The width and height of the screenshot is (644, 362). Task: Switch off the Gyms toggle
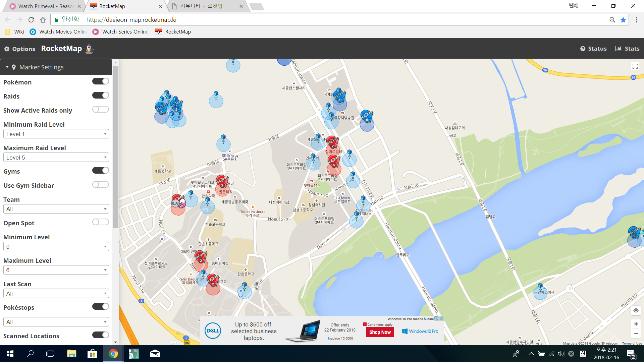(x=101, y=170)
